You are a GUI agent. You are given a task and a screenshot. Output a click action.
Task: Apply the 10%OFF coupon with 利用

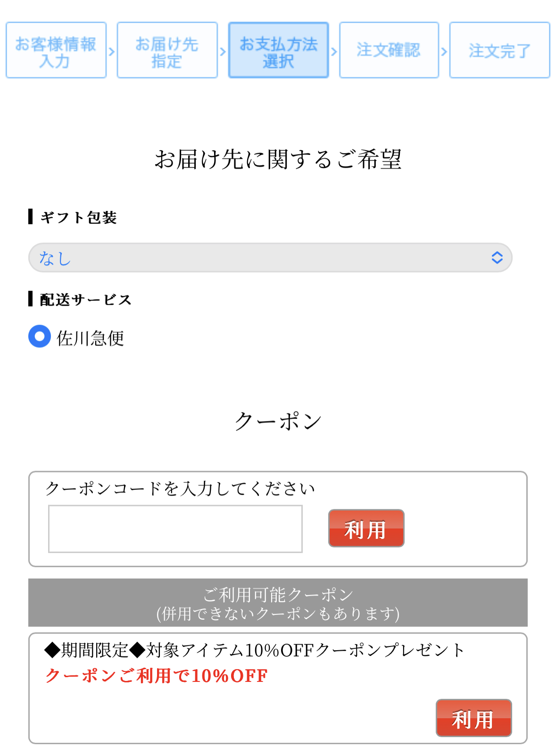pyautogui.click(x=473, y=718)
